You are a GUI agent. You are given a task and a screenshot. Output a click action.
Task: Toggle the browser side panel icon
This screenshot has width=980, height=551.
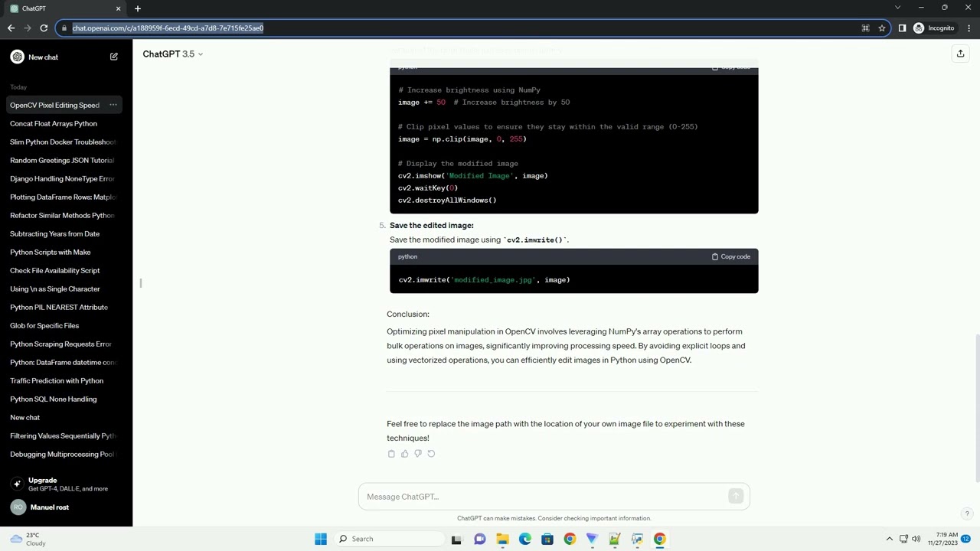click(902, 28)
